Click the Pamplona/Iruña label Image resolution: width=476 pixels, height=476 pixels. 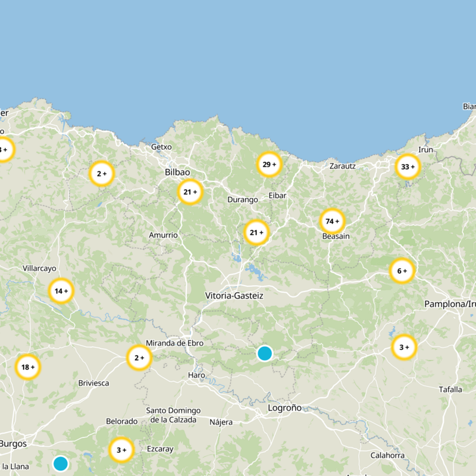[x=450, y=304]
